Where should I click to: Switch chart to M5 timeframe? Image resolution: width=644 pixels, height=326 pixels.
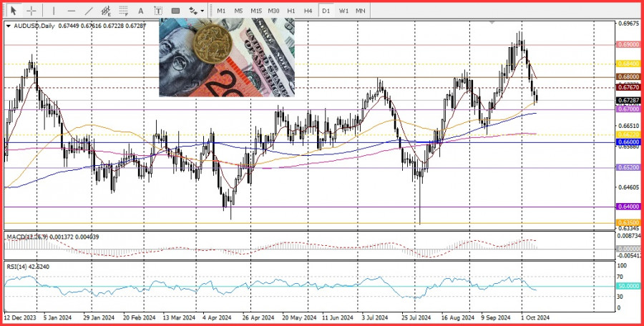point(238,11)
